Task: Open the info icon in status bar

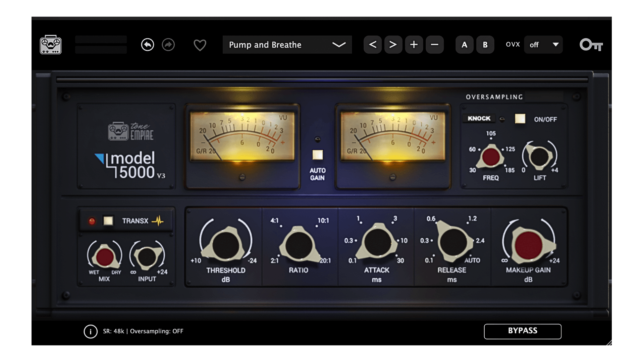Action: pyautogui.click(x=91, y=331)
